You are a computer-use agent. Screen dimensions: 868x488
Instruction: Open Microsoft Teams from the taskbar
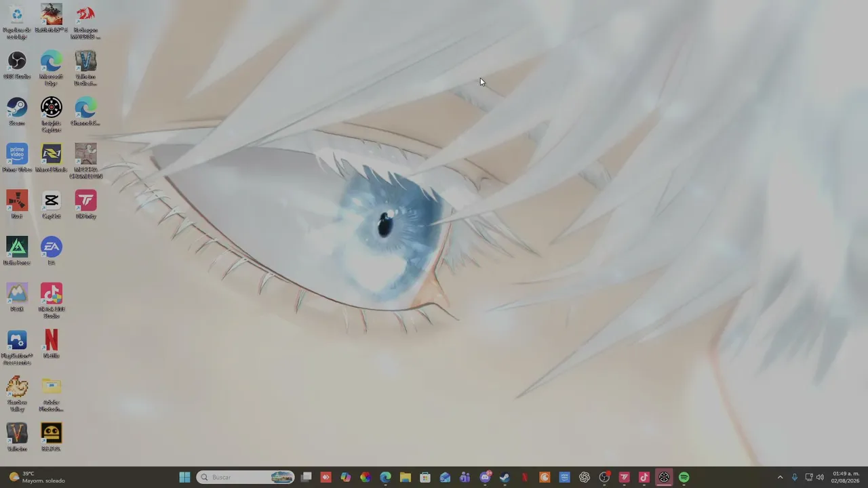[x=465, y=477]
